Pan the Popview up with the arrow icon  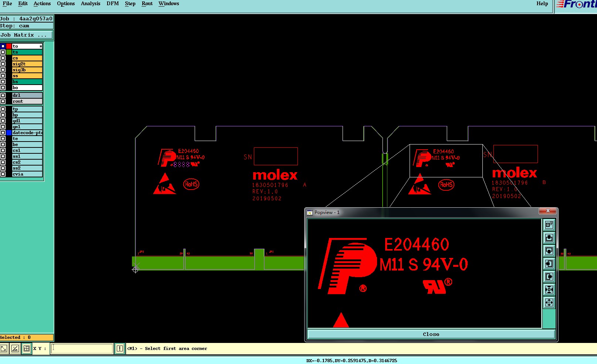[549, 238]
